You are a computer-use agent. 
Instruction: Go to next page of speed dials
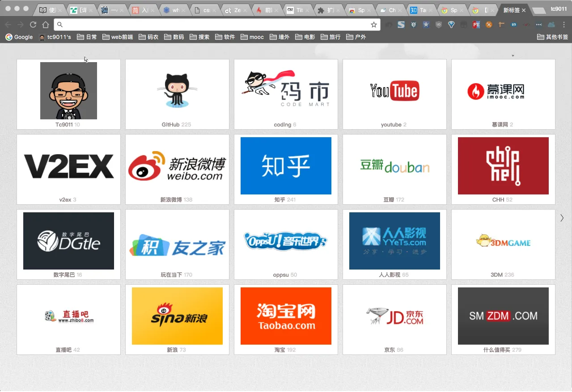(x=562, y=218)
